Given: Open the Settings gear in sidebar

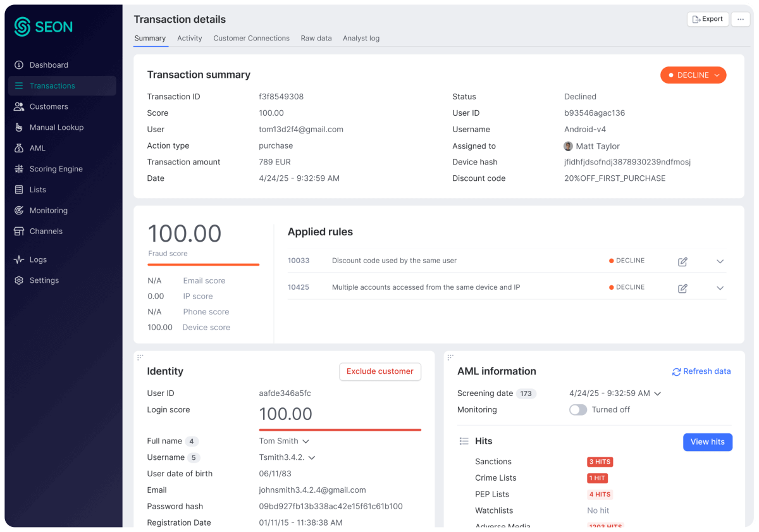Looking at the screenshot, I should 19,280.
